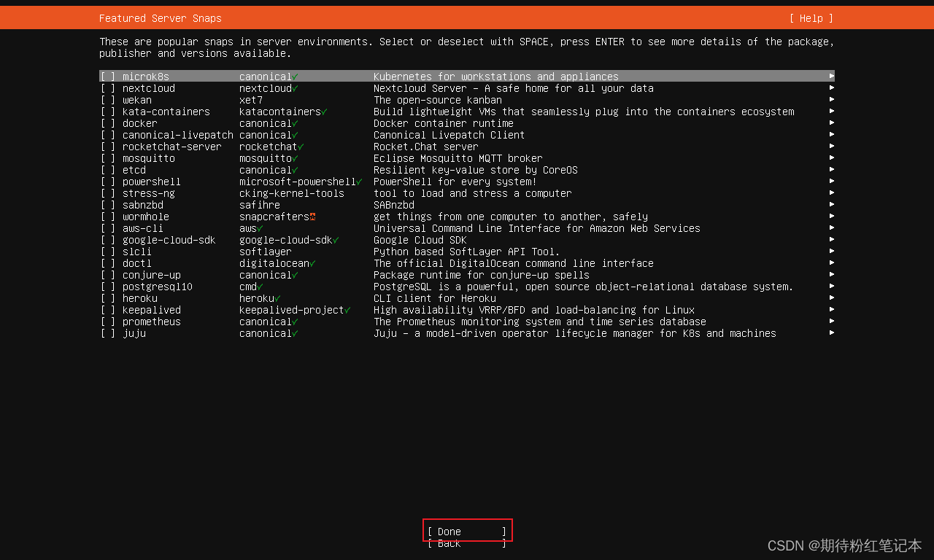Click the Done button
Screen dimensions: 934x560
coord(467,532)
